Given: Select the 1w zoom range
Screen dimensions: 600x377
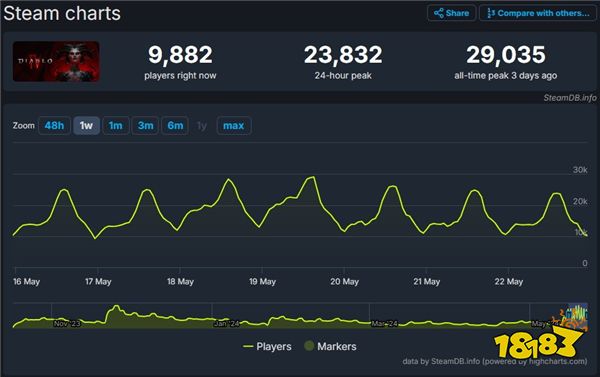Looking at the screenshot, I should pyautogui.click(x=86, y=126).
